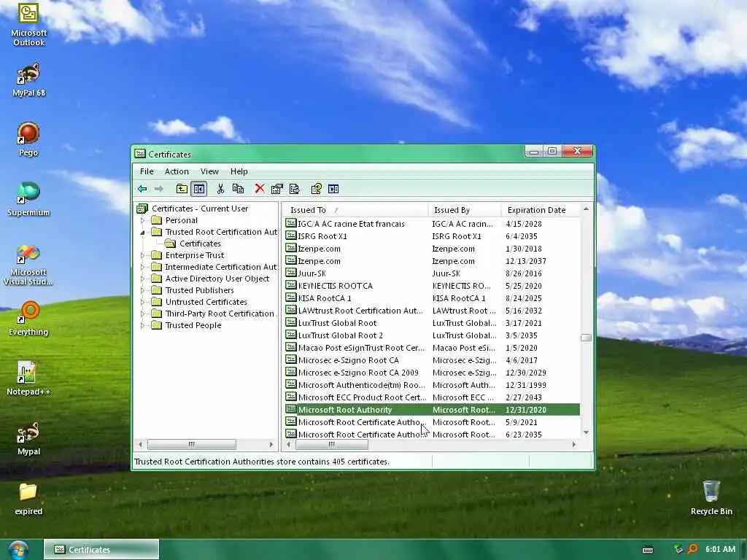Viewport: 747px width, 560px height.
Task: Select Microsec e-Szigno Root CA 2009 certificate
Action: click(x=432, y=373)
